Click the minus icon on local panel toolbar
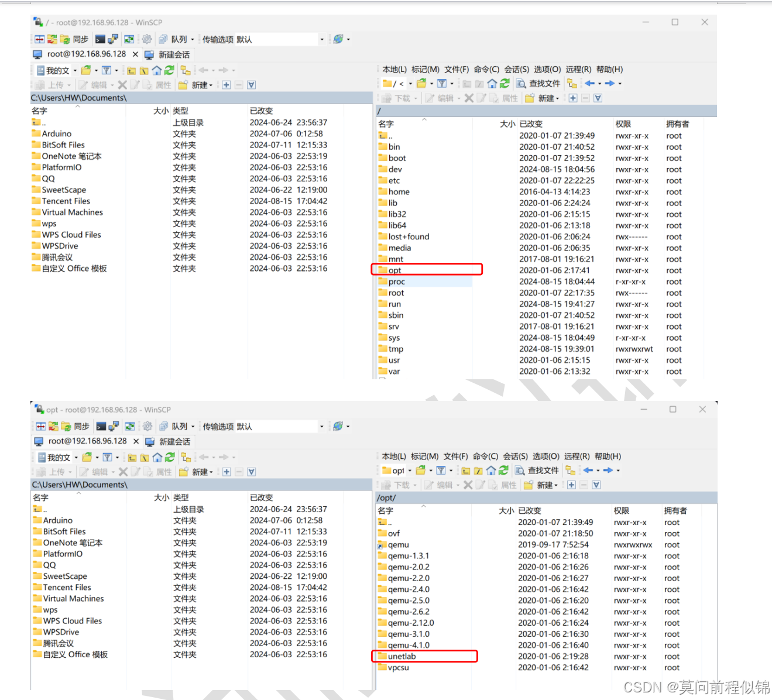 point(238,85)
